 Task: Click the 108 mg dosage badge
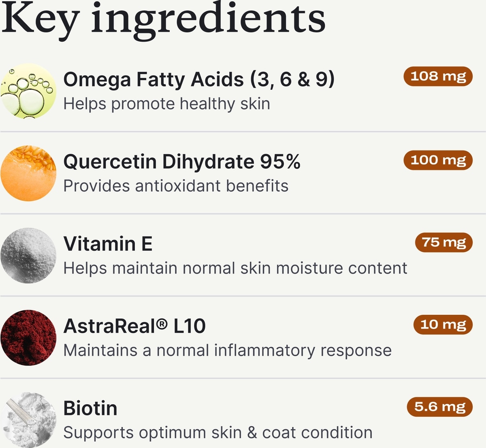tap(438, 76)
